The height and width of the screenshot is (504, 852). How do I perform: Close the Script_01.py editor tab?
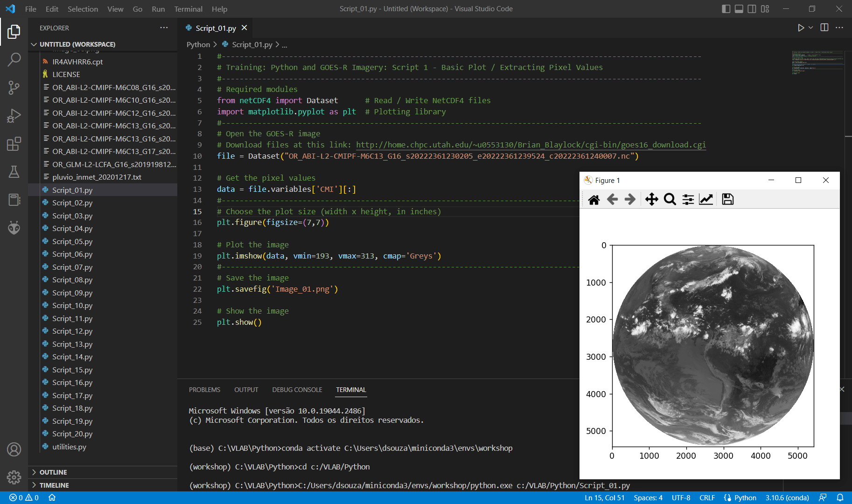click(x=244, y=28)
